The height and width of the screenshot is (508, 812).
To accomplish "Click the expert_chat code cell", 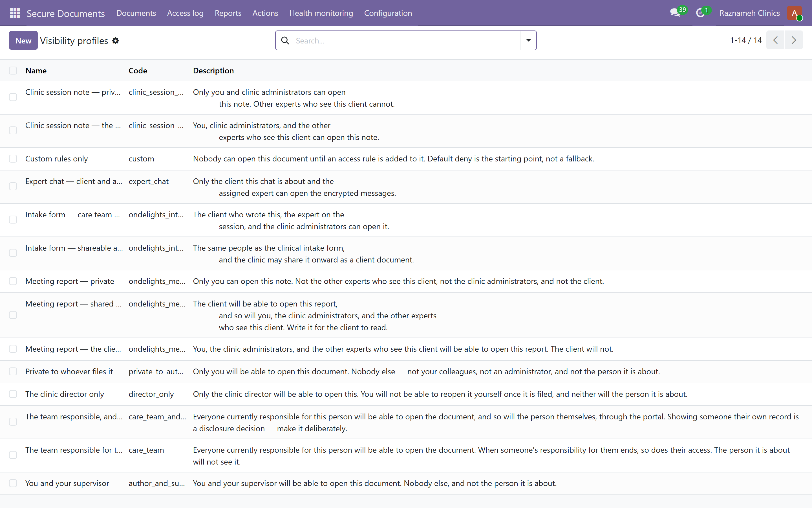I will [x=149, y=181].
